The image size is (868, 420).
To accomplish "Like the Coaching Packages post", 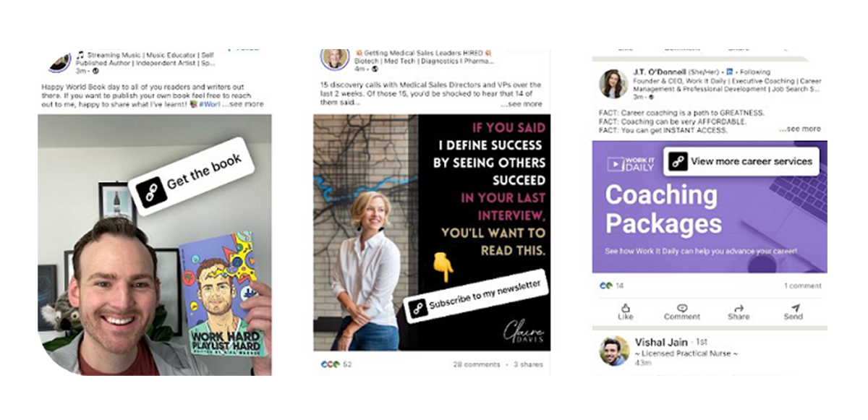I will pyautogui.click(x=626, y=312).
